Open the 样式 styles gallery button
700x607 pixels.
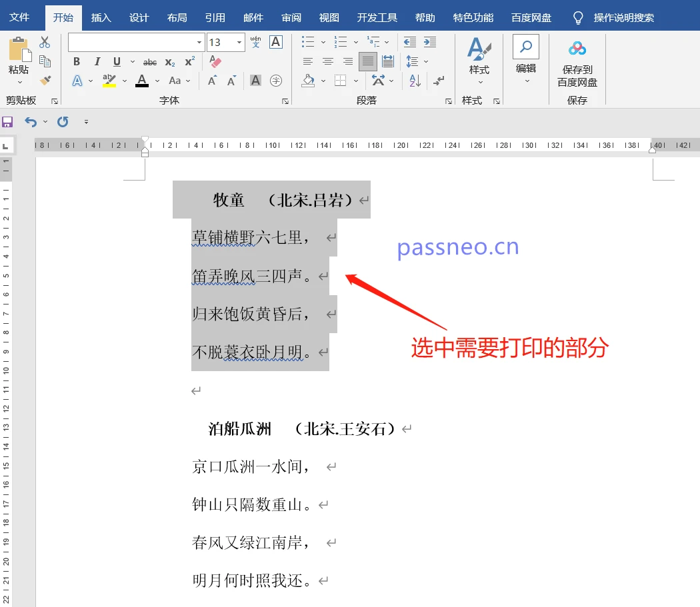(479, 61)
